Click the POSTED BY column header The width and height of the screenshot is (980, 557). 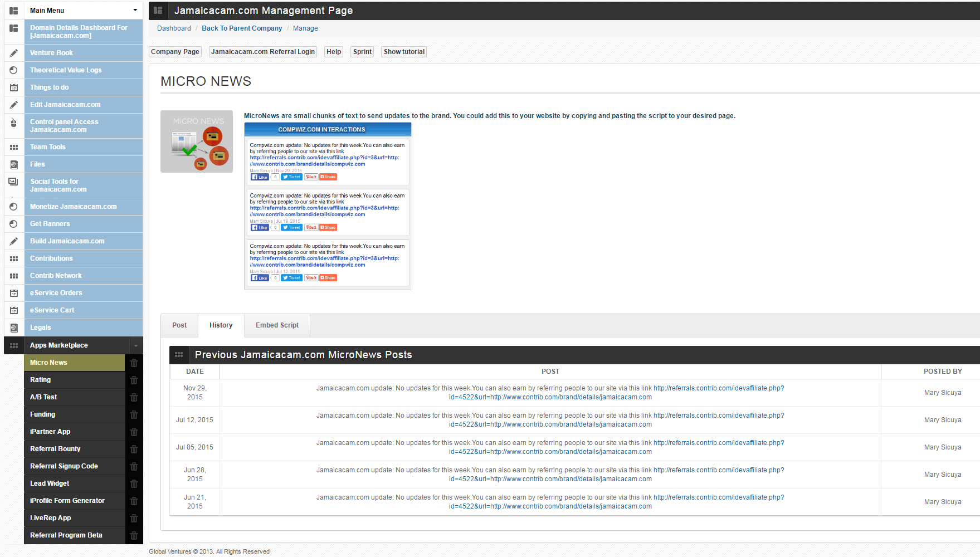(943, 372)
